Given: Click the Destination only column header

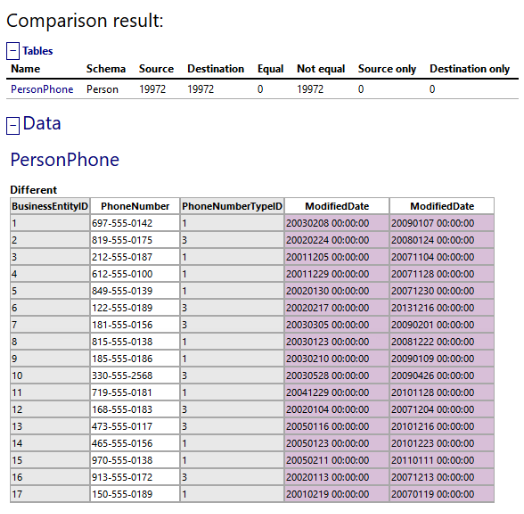Looking at the screenshot, I should point(470,69).
